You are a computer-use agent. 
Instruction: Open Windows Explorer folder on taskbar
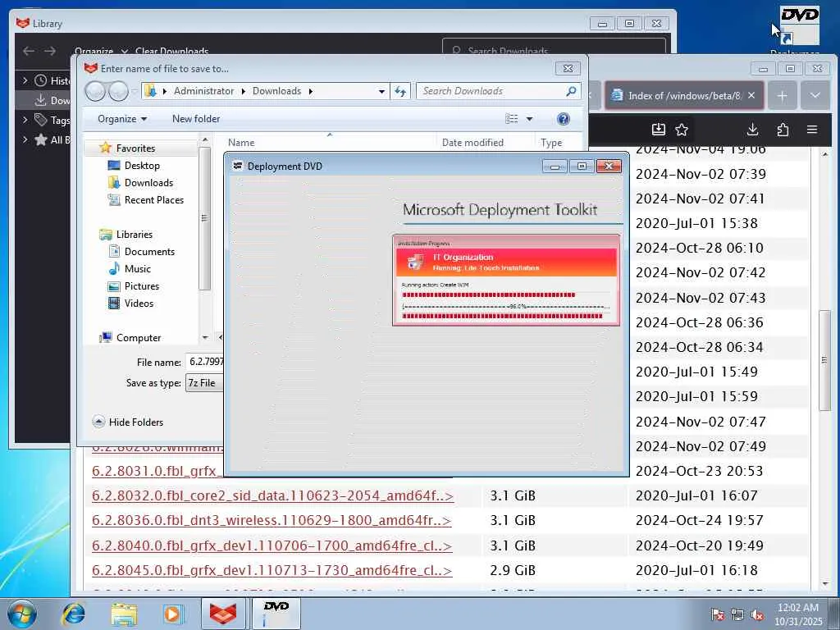(124, 614)
